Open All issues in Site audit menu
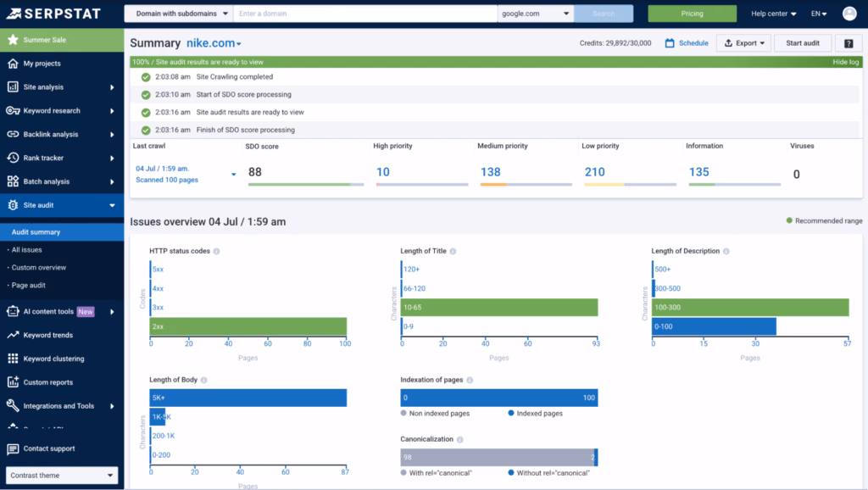 click(x=26, y=250)
